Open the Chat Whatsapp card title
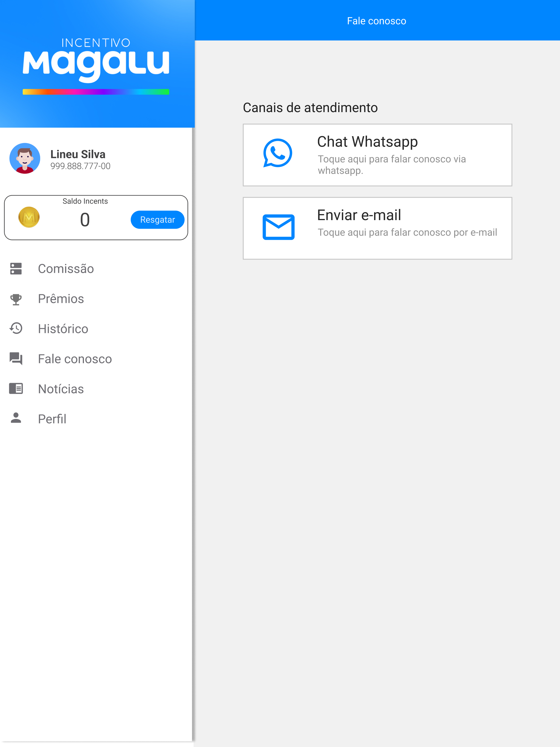 tap(367, 142)
